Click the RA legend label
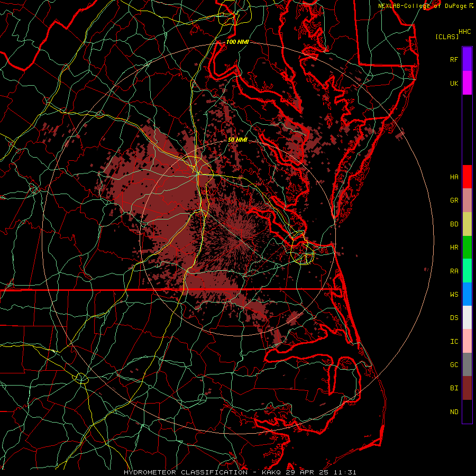This screenshot has width=476, height=476. pos(454,271)
